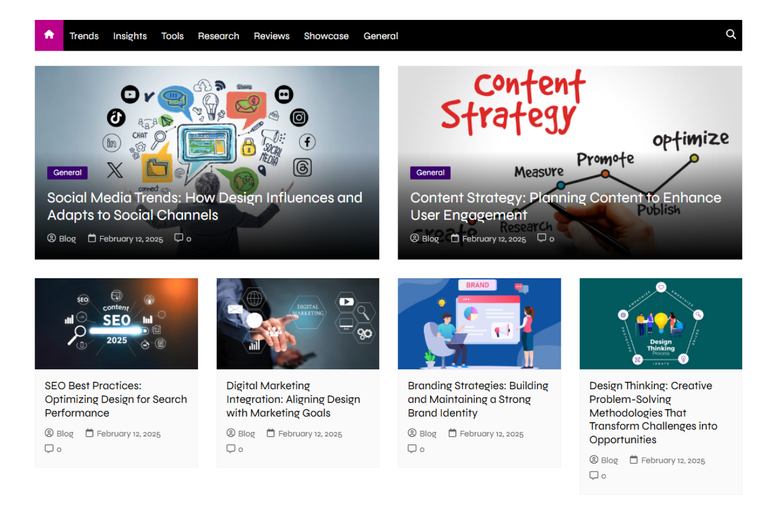Click comment icon under Branding Strategies
777x532 pixels.
coord(412,448)
